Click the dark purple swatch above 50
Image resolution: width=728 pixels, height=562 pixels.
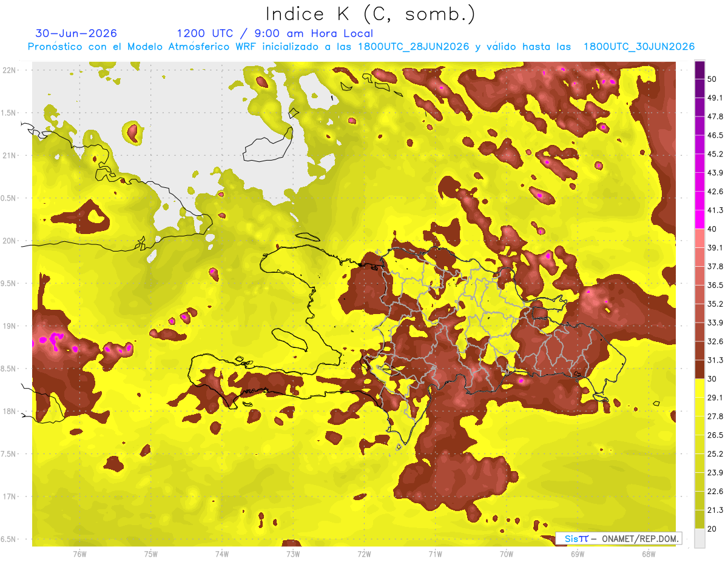pos(699,70)
